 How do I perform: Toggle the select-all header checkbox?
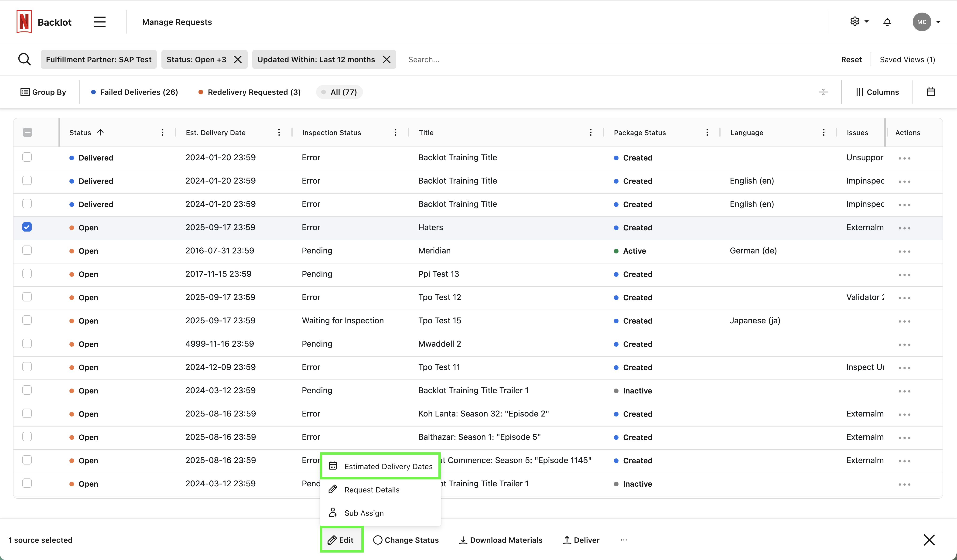[x=27, y=132]
